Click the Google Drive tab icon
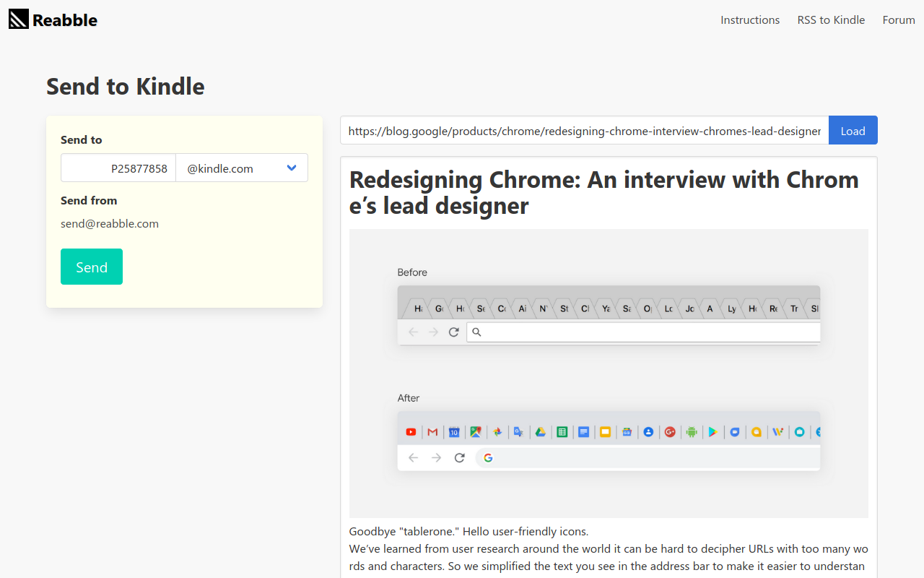 click(540, 432)
